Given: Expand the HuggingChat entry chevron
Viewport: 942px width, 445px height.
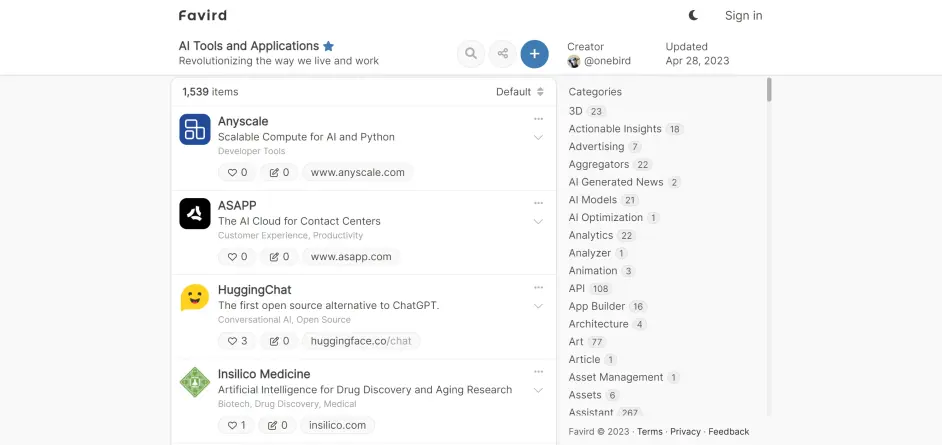Looking at the screenshot, I should point(538,306).
